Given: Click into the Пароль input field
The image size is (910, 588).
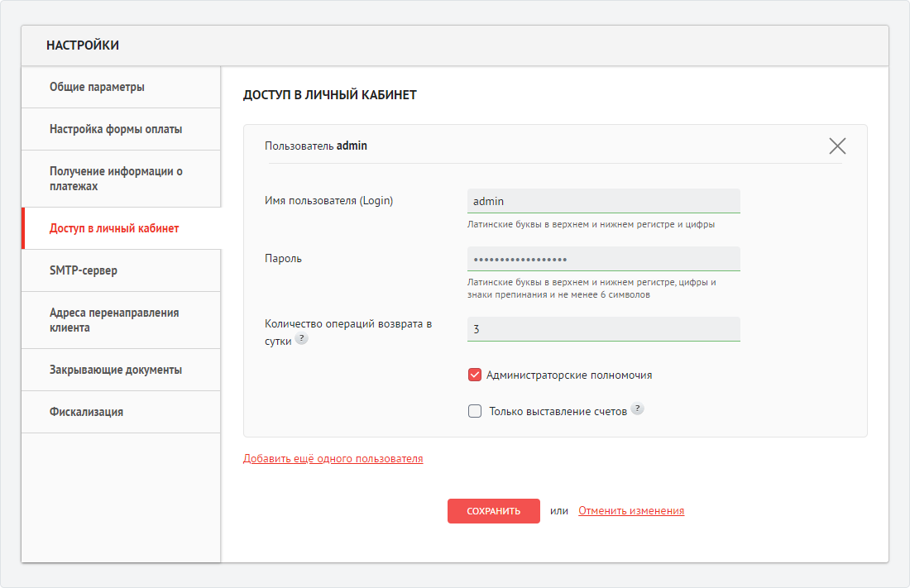Looking at the screenshot, I should click(x=603, y=259).
